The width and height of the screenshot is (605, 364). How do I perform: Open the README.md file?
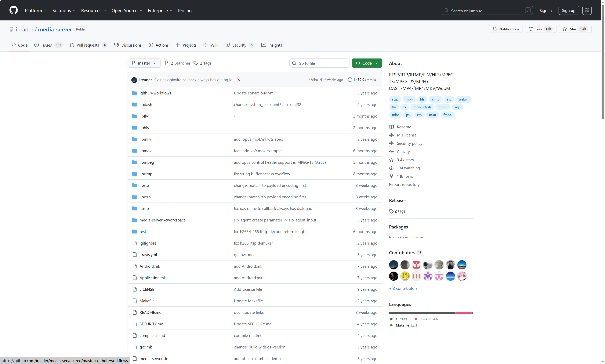(150, 312)
